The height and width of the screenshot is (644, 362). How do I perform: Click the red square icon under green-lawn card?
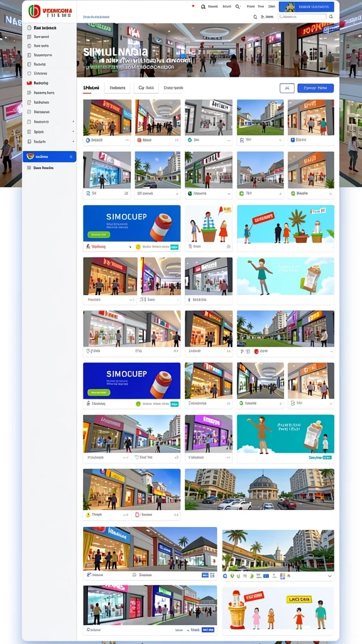(256, 351)
